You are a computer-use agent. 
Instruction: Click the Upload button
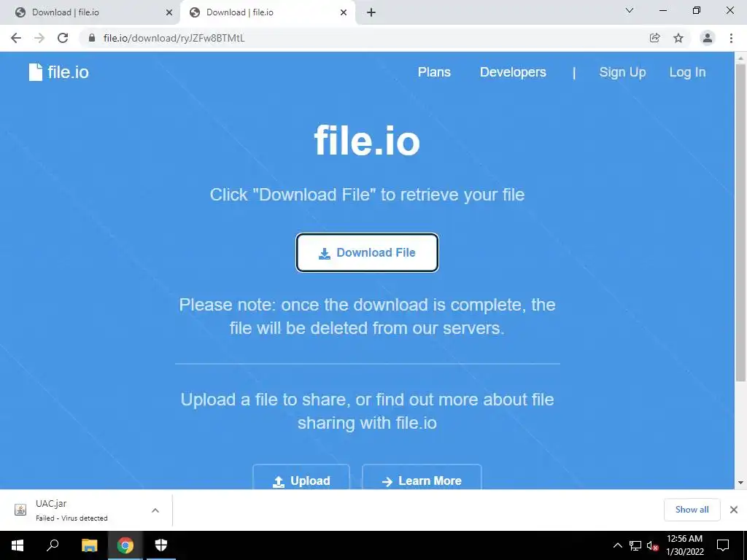coord(301,478)
